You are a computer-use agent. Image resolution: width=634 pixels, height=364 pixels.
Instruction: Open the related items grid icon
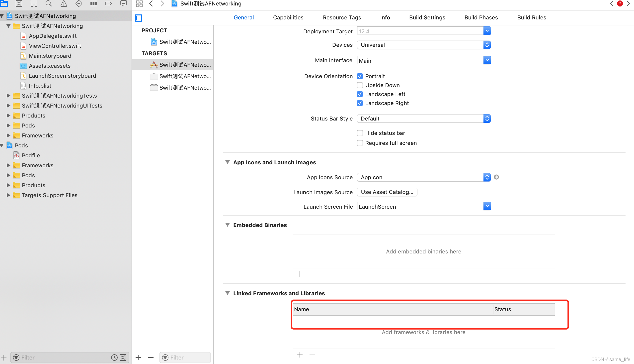pos(139,3)
